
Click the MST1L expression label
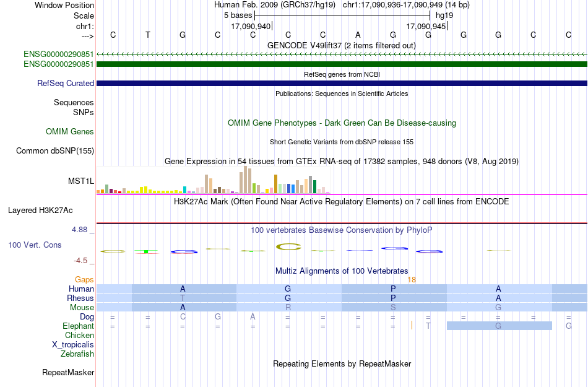pyautogui.click(x=80, y=181)
